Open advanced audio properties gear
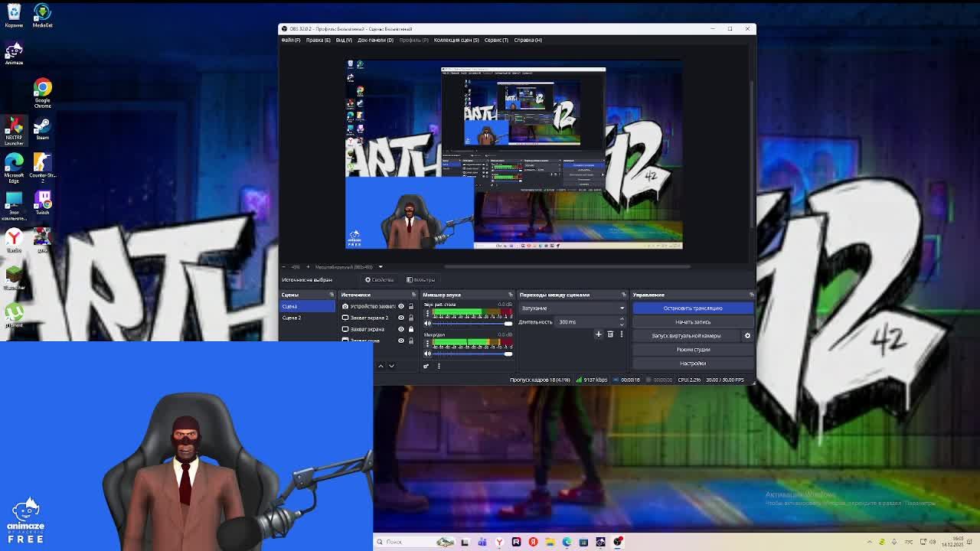 click(426, 366)
